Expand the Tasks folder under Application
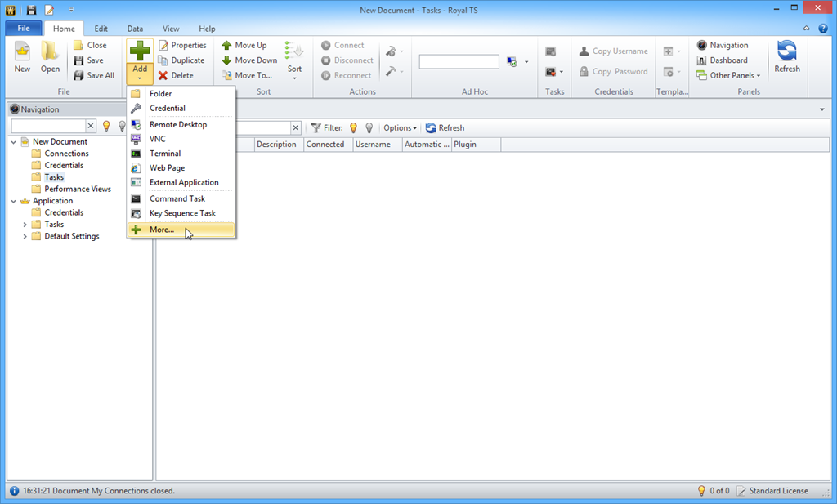837x504 pixels. (25, 225)
